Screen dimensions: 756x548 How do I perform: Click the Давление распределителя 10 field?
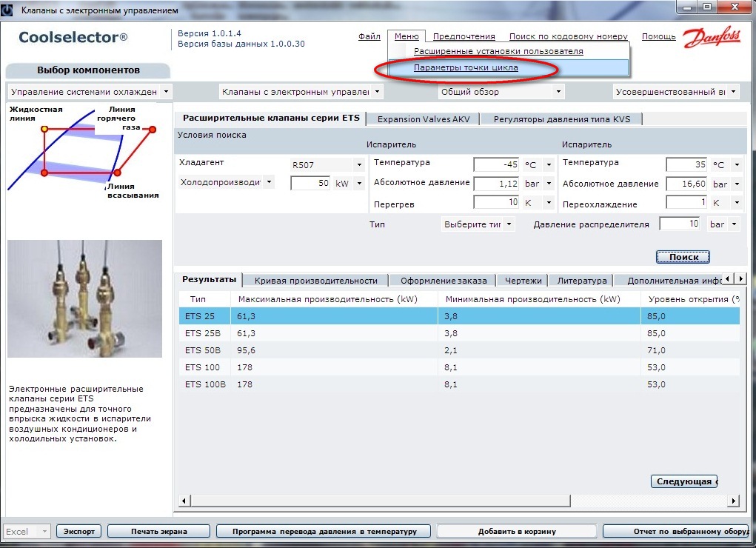pos(680,224)
